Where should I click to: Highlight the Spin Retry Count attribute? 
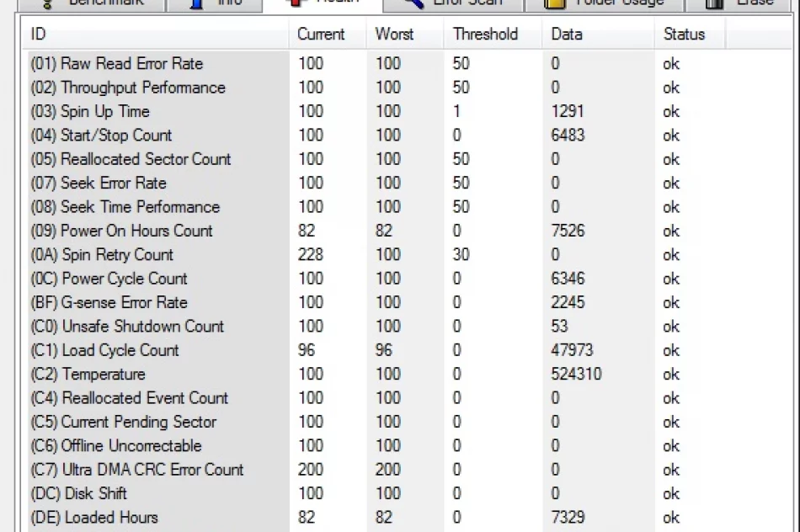[102, 254]
